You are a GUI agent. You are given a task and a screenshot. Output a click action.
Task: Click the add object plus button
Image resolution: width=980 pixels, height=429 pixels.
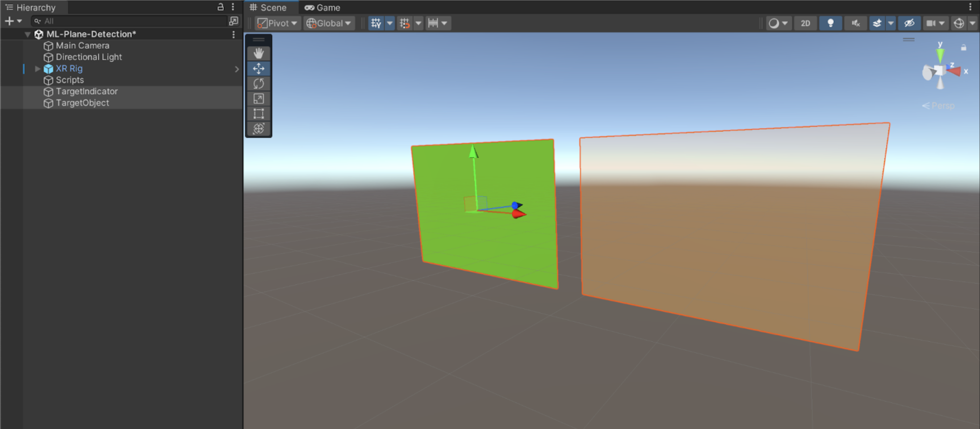9,21
